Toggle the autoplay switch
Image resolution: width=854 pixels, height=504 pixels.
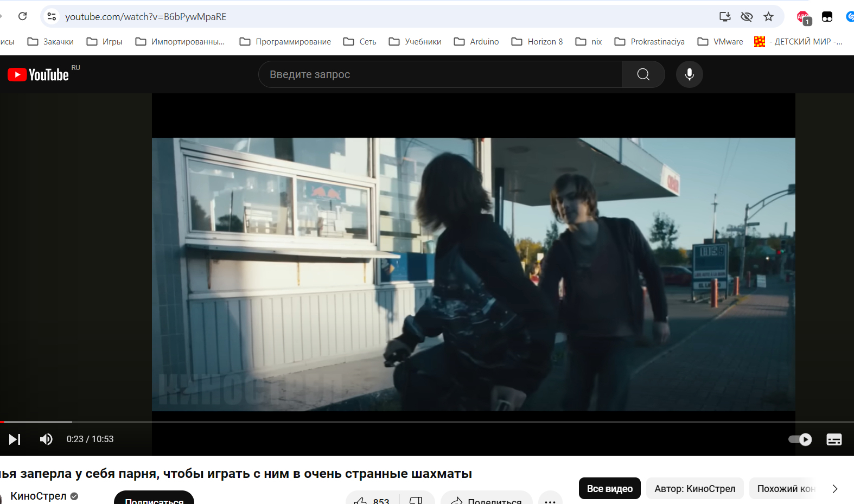(x=800, y=439)
